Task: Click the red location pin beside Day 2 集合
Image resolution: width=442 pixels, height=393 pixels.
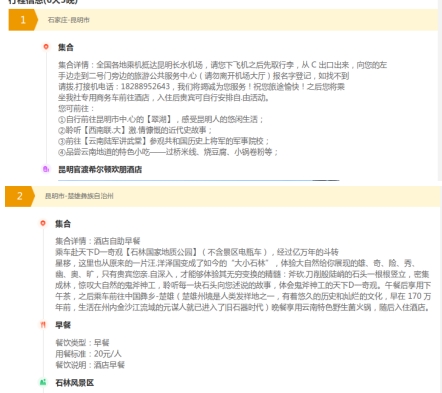Action: pyautogui.click(x=43, y=223)
